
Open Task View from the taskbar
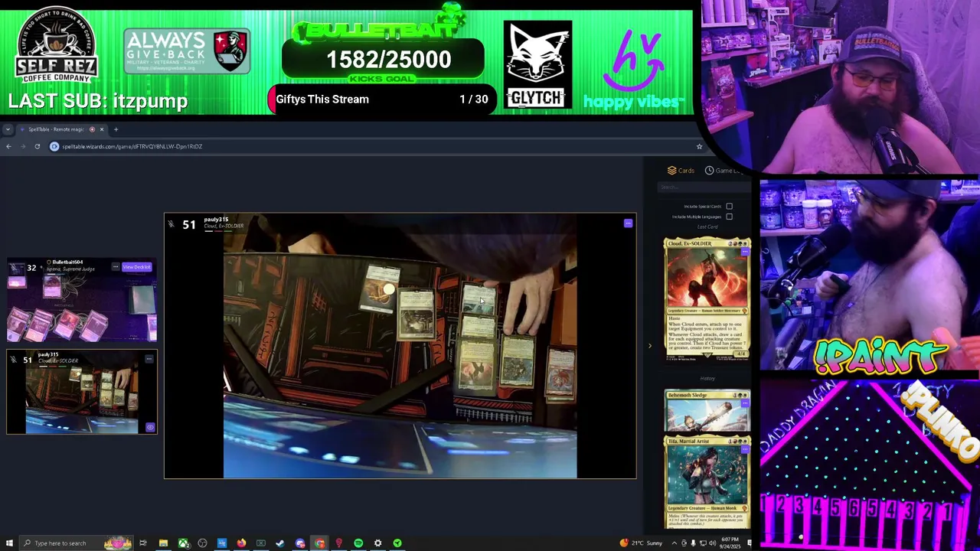tap(142, 543)
